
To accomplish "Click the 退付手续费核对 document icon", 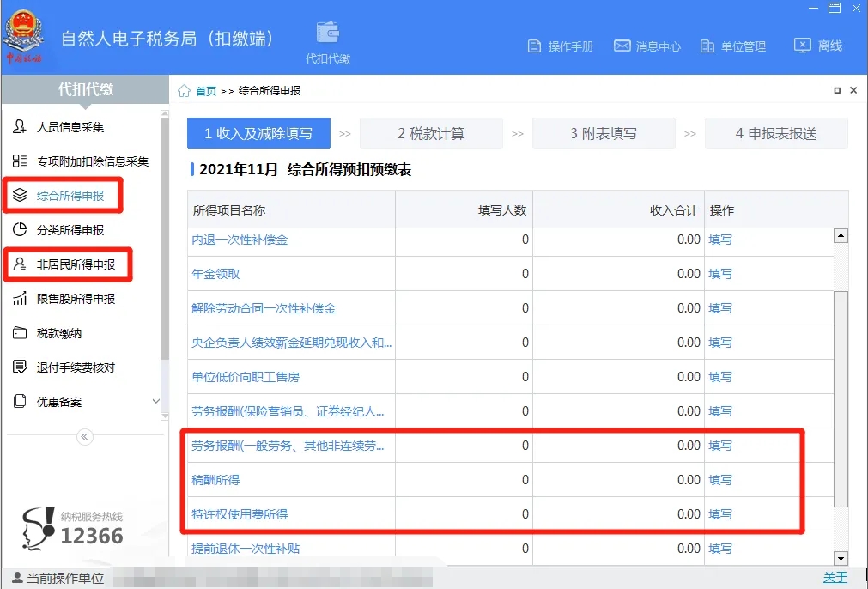I will 20,367.
